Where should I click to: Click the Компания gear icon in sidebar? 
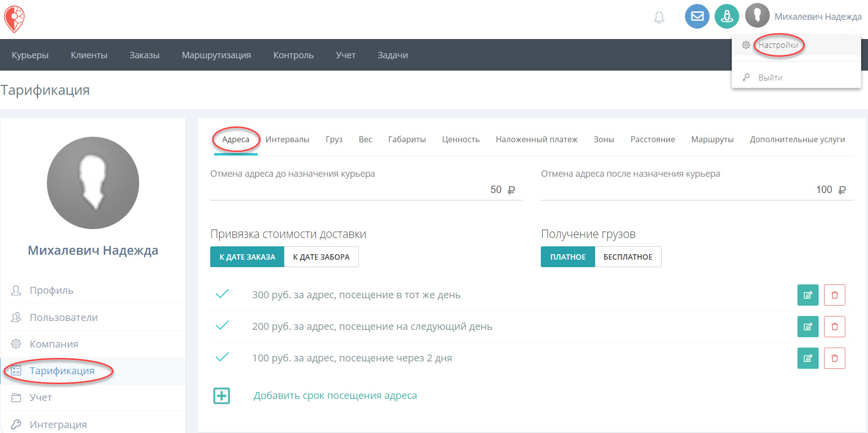point(16,344)
